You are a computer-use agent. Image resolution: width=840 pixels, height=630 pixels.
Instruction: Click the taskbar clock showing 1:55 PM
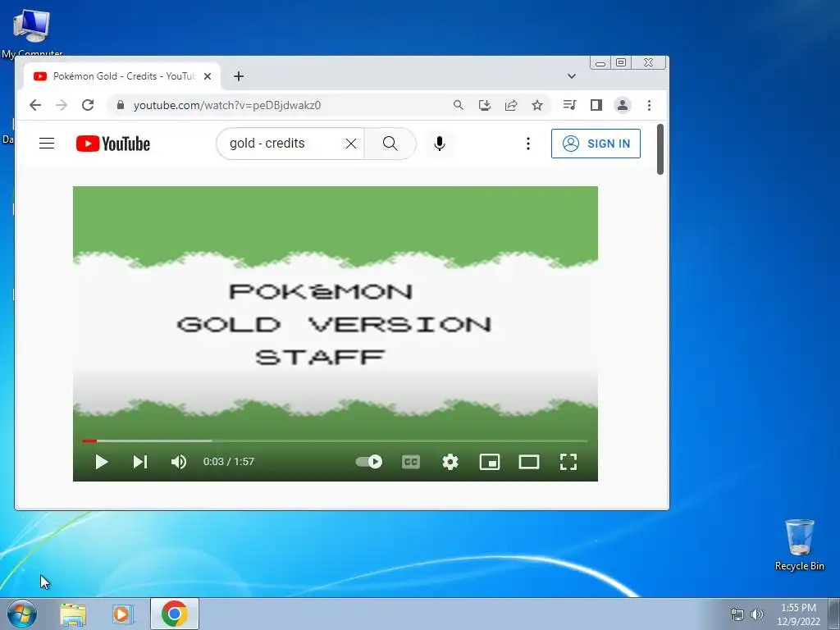click(x=798, y=614)
